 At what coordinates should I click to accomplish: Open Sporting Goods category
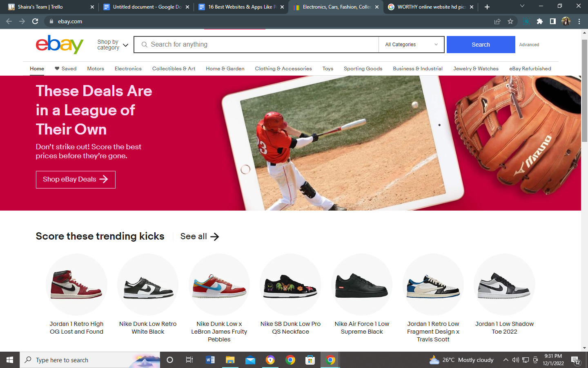point(363,69)
